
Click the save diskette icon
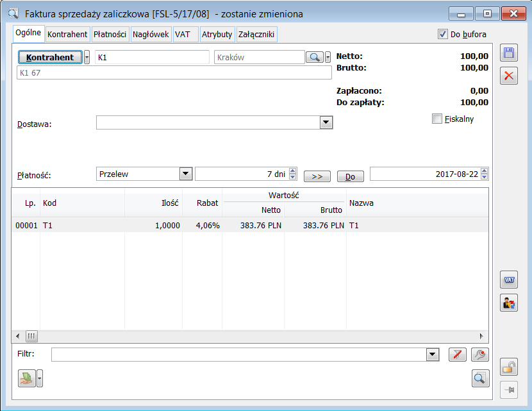coord(509,53)
